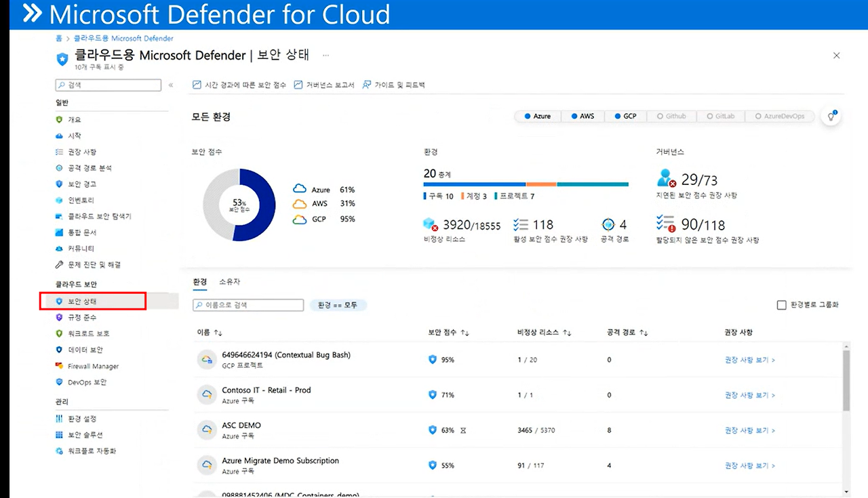Toggle the Azure environment filter
The image size is (868, 498).
coord(538,117)
